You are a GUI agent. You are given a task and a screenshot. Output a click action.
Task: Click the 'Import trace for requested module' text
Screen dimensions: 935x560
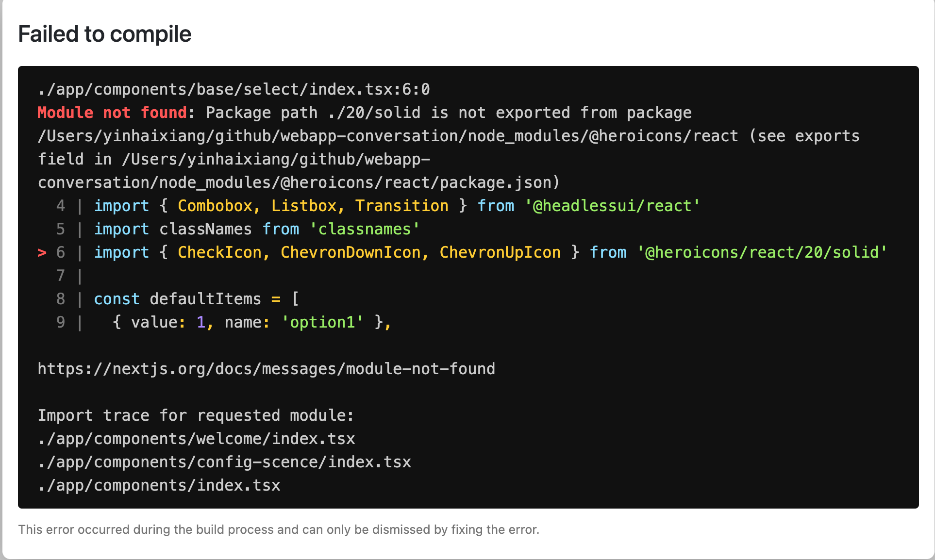[x=196, y=415]
